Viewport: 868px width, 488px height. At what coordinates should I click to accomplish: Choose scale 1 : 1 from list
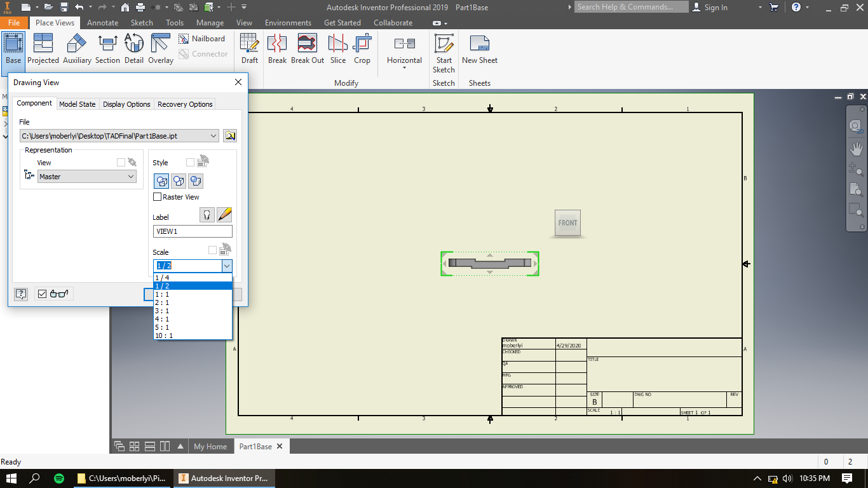click(193, 294)
